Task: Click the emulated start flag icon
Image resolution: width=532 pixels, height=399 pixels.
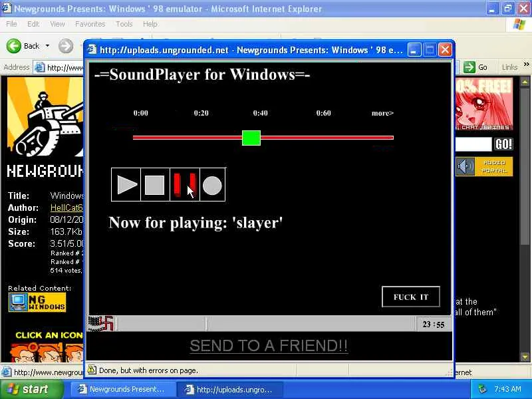Action: tap(102, 323)
